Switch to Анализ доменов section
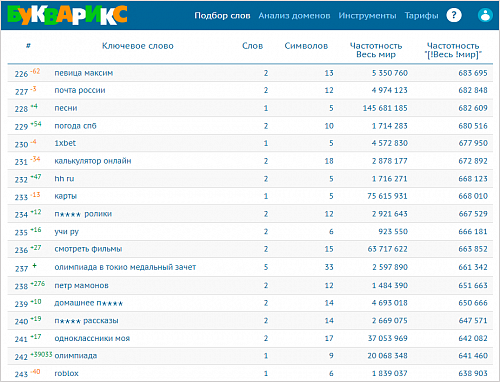Screen dimensions: 500x382 [x=294, y=16]
